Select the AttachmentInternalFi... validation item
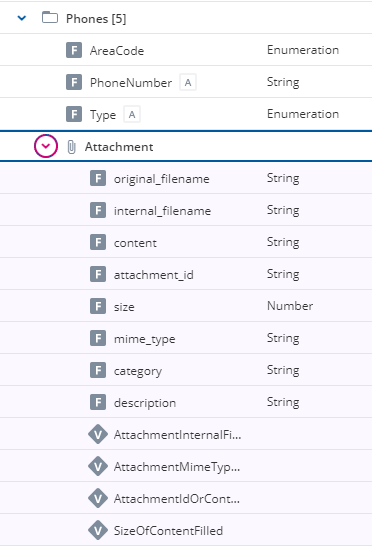 tap(186, 434)
